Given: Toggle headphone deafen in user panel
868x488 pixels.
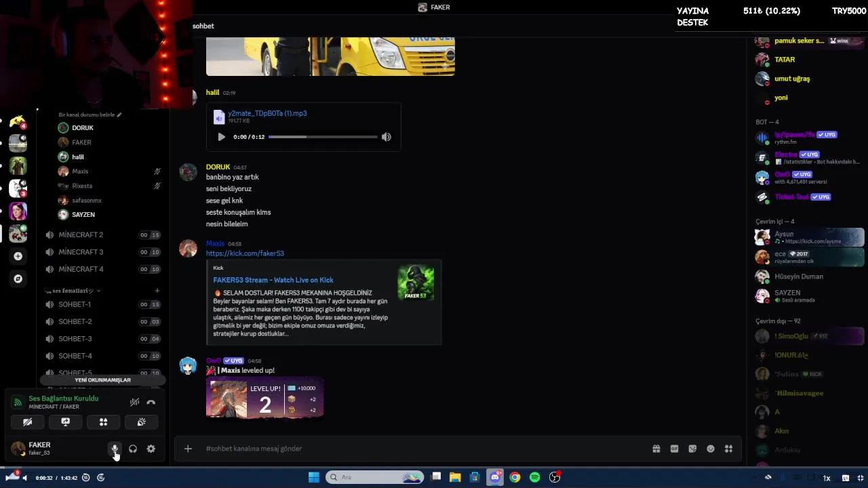Looking at the screenshot, I should (133, 449).
